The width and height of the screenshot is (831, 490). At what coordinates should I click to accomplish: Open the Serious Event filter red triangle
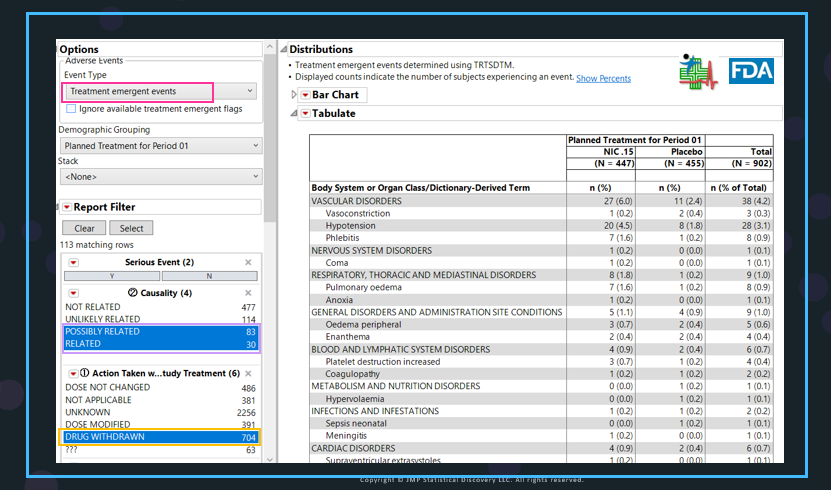[x=74, y=263]
